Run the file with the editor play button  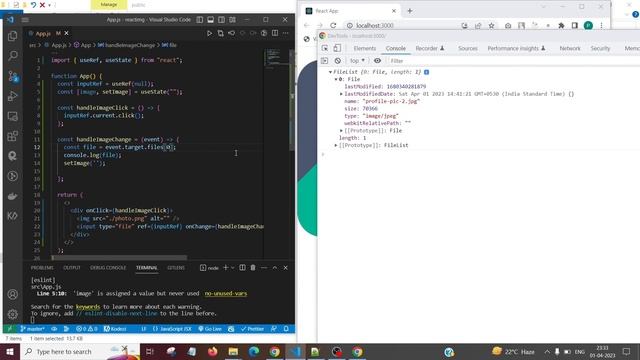[209, 33]
